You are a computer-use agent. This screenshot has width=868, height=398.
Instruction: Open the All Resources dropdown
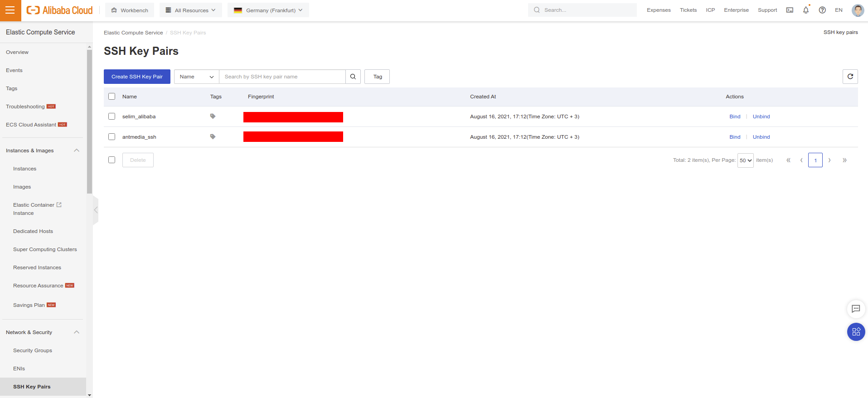(191, 10)
